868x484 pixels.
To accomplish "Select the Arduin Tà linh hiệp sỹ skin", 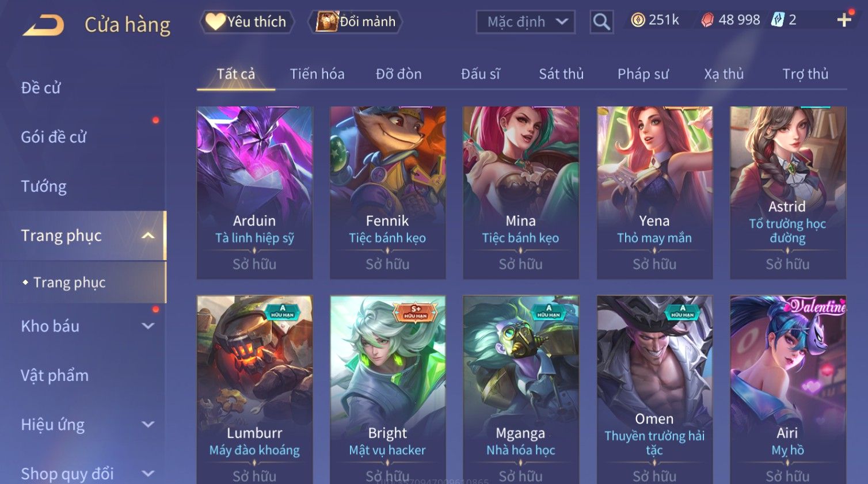I will click(x=254, y=193).
